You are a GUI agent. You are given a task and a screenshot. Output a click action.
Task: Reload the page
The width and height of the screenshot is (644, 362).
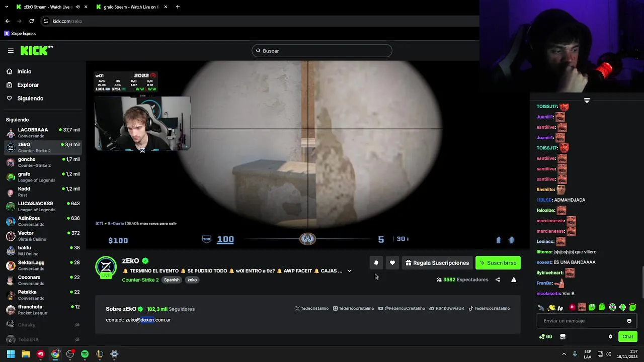click(x=31, y=21)
